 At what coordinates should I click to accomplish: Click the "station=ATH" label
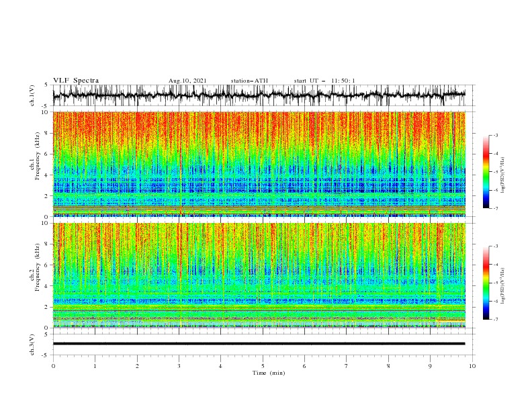click(x=249, y=81)
